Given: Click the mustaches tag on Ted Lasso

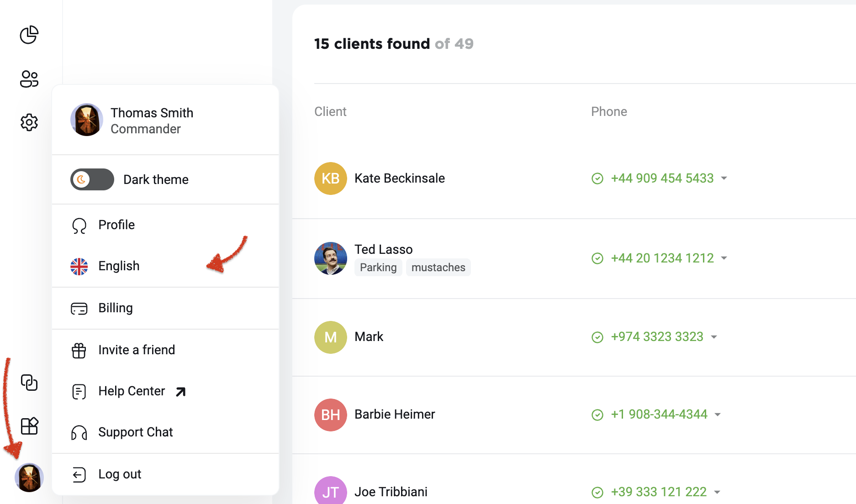Looking at the screenshot, I should [439, 268].
